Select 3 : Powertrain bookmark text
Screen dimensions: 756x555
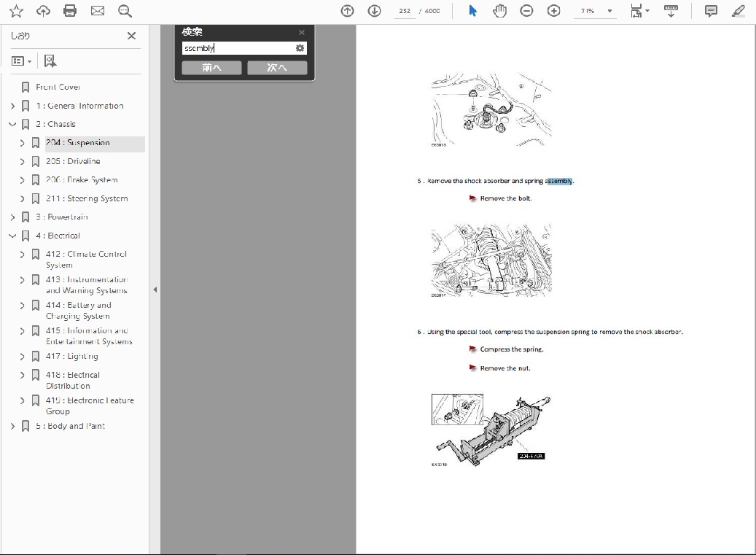click(62, 217)
